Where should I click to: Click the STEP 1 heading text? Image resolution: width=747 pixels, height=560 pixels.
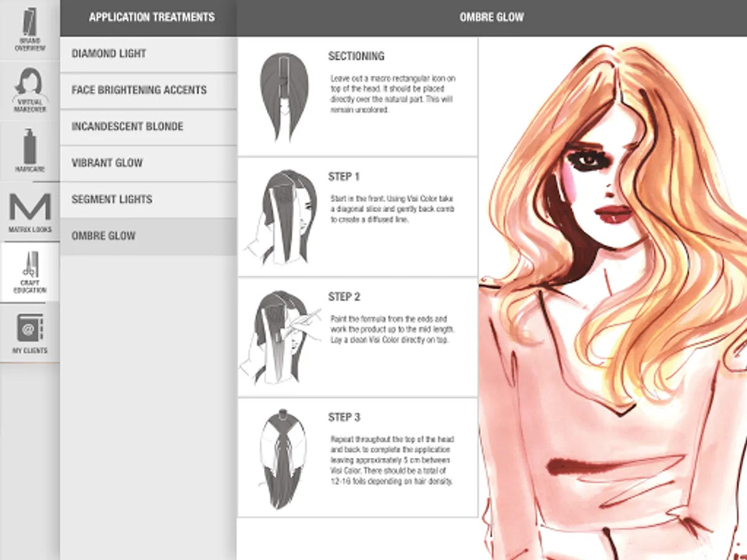coord(344,177)
